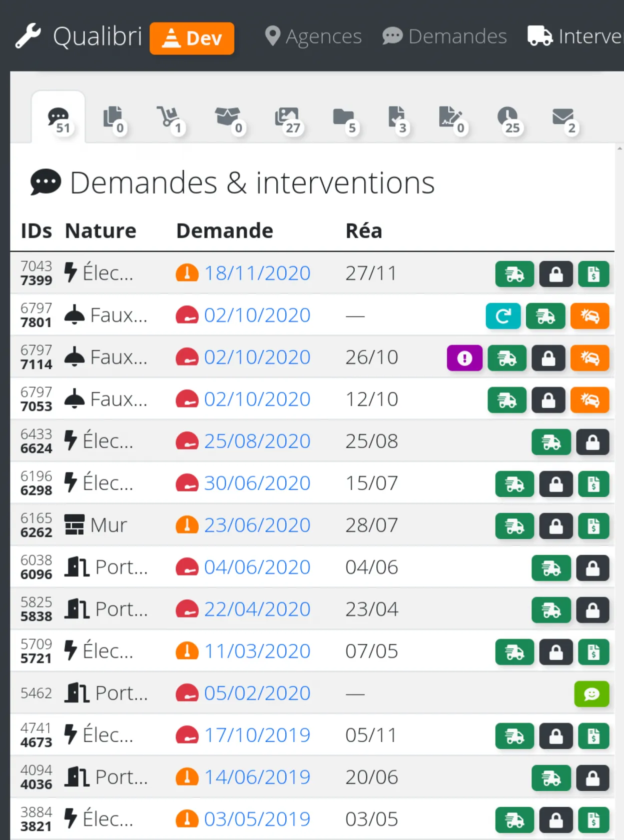Click the green smiley chat button on row 5462
This screenshot has width=624, height=840.
[591, 694]
